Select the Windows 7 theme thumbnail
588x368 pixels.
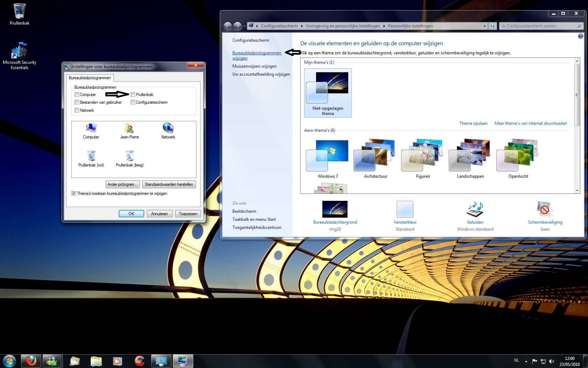click(x=328, y=156)
